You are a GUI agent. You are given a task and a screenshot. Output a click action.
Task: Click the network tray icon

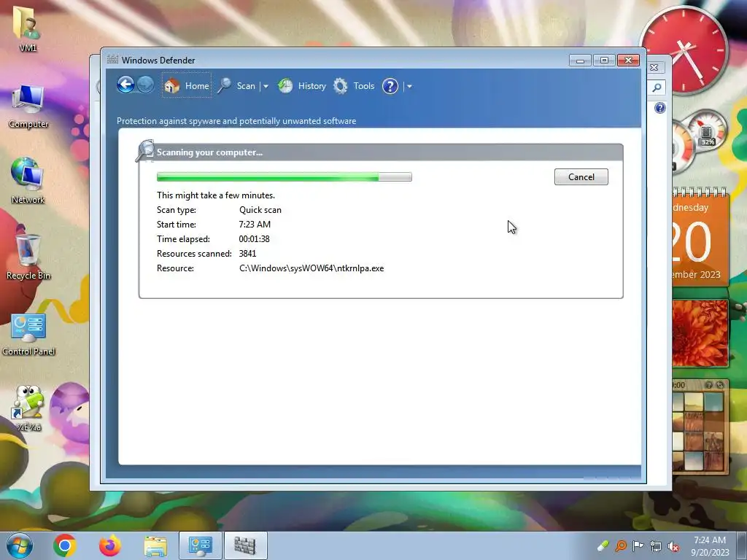pyautogui.click(x=656, y=546)
